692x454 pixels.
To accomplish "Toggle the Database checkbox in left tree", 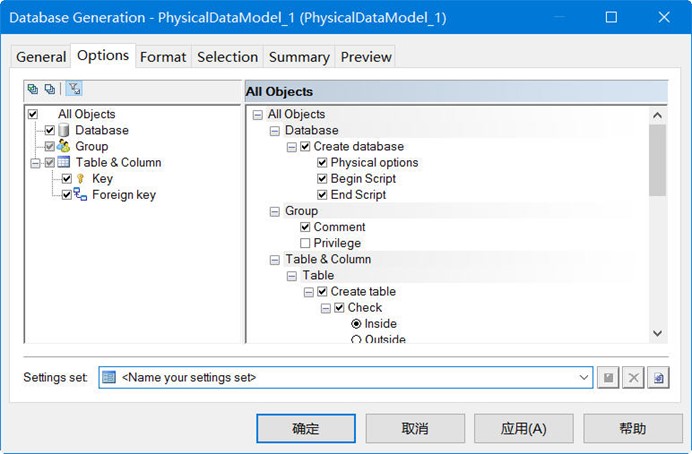I will 49,130.
